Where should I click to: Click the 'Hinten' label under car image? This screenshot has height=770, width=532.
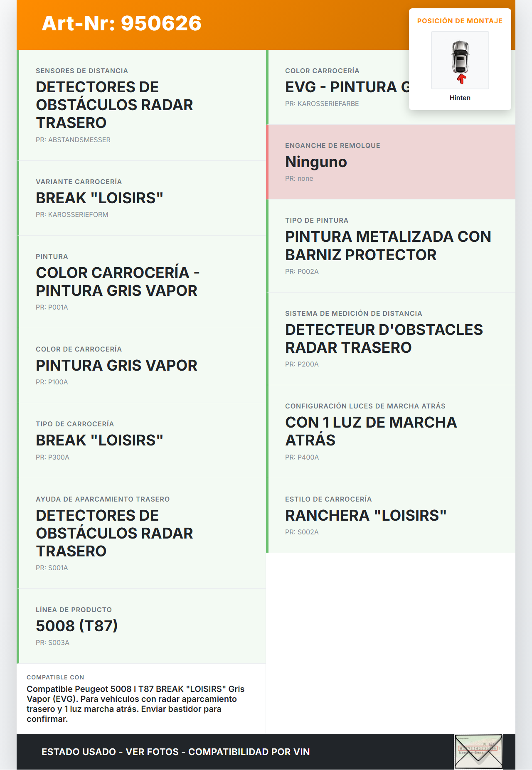pos(460,98)
